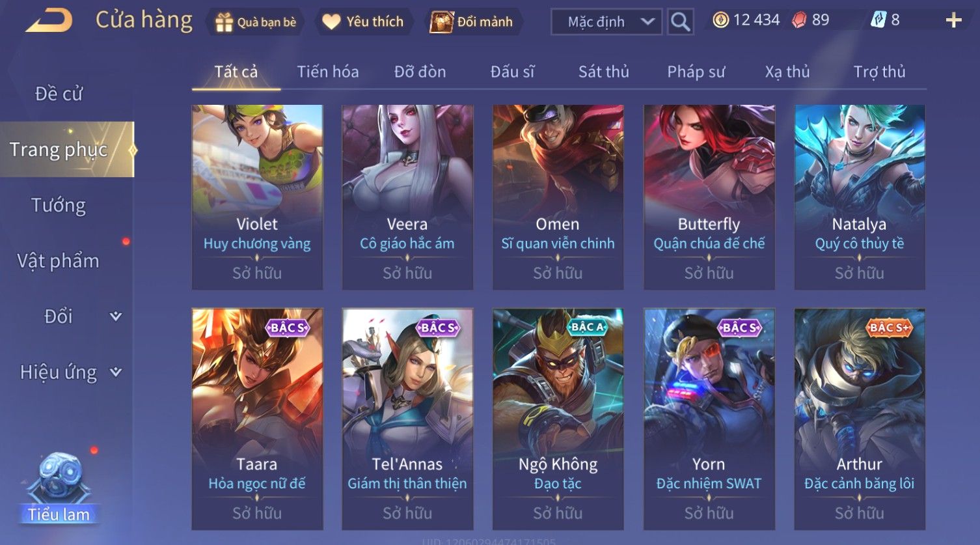Screen dimensions: 980x545
Task: Tap the red ruby currency icon
Action: (798, 20)
